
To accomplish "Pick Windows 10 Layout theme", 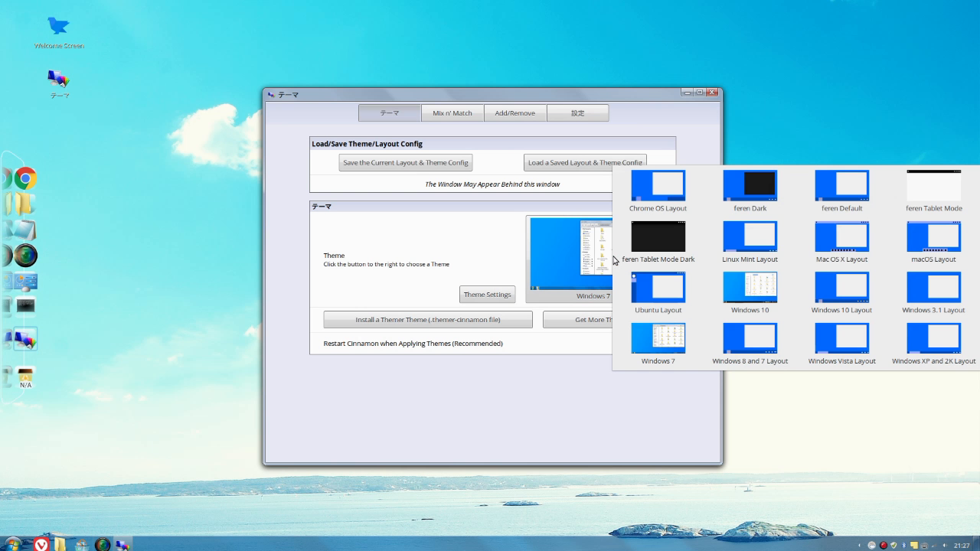I will coord(841,293).
